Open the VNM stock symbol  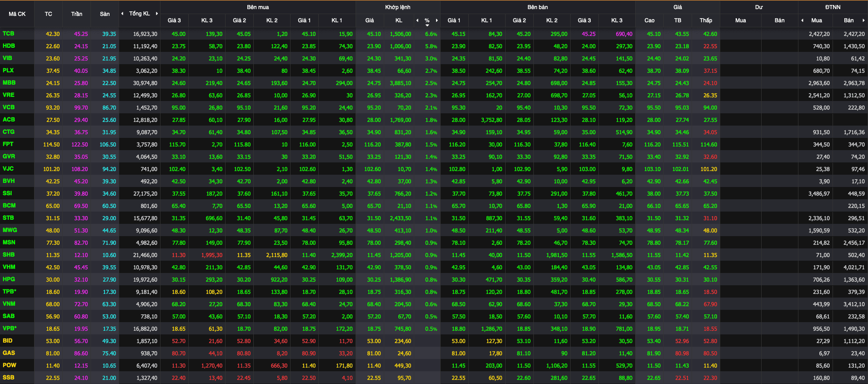click(9, 304)
